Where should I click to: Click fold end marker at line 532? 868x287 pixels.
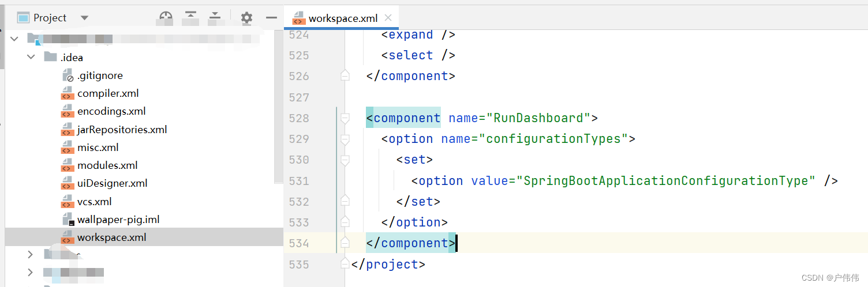[345, 201]
